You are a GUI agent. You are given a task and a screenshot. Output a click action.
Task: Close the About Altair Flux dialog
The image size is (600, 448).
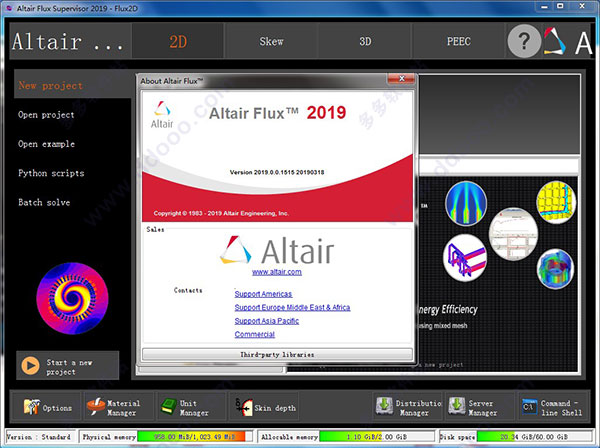point(401,79)
